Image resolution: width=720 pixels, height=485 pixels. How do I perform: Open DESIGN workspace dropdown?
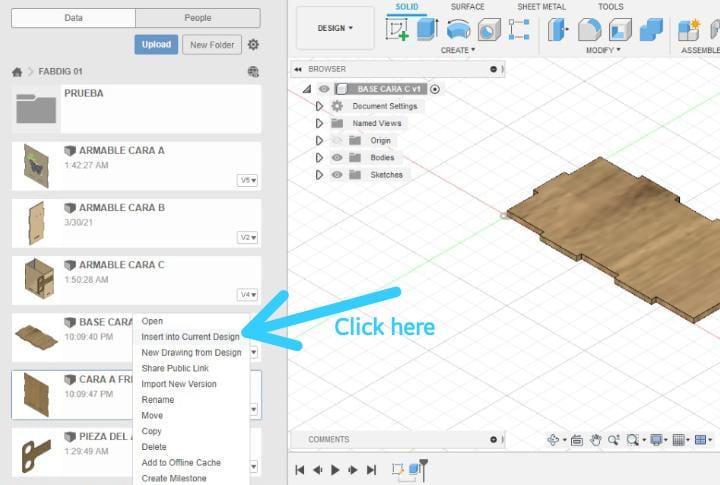335,28
